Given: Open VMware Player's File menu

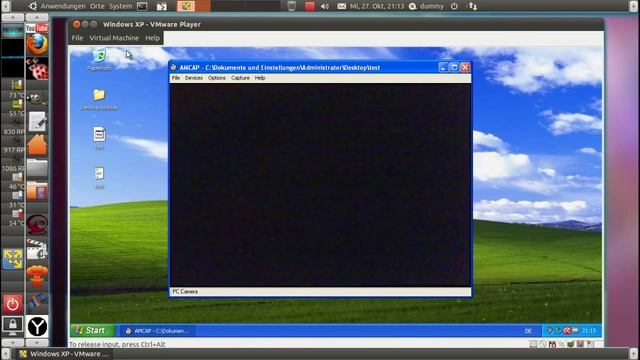Looking at the screenshot, I should (x=77, y=38).
